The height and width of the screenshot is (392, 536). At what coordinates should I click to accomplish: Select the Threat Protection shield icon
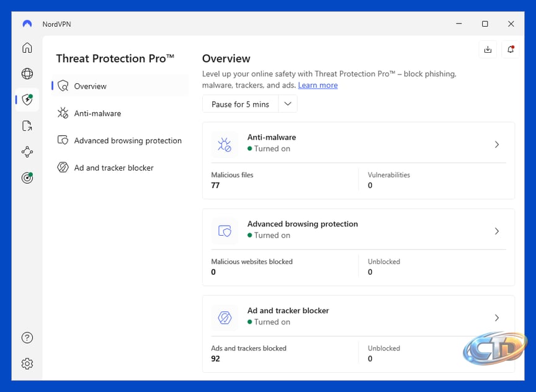(27, 99)
